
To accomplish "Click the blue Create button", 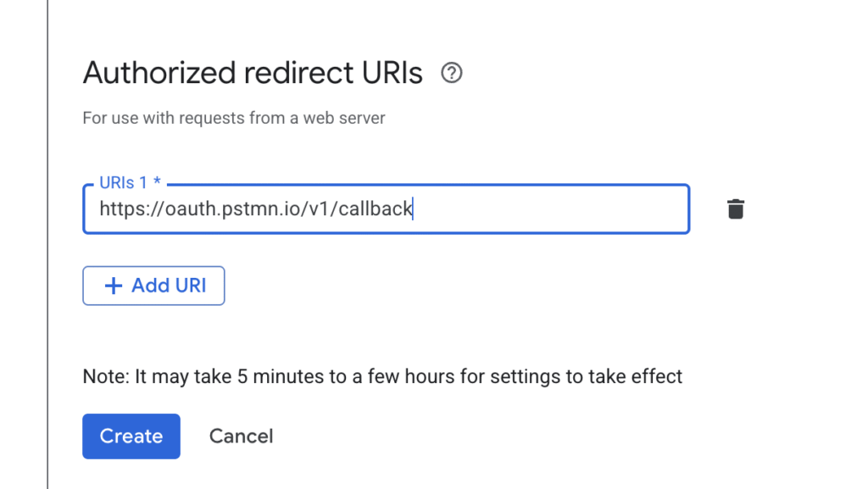I will (131, 436).
